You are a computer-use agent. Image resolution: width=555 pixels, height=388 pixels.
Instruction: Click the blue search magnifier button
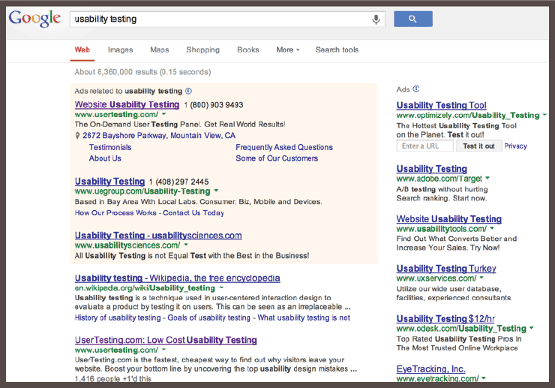tap(413, 19)
